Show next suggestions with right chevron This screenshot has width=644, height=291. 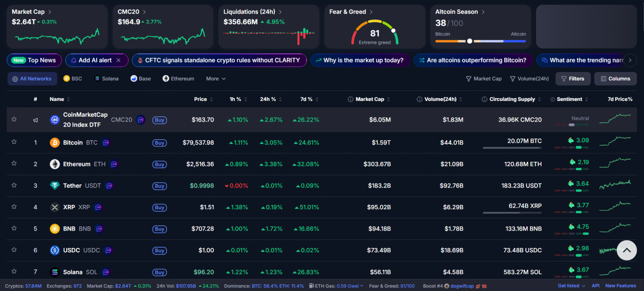click(x=630, y=60)
